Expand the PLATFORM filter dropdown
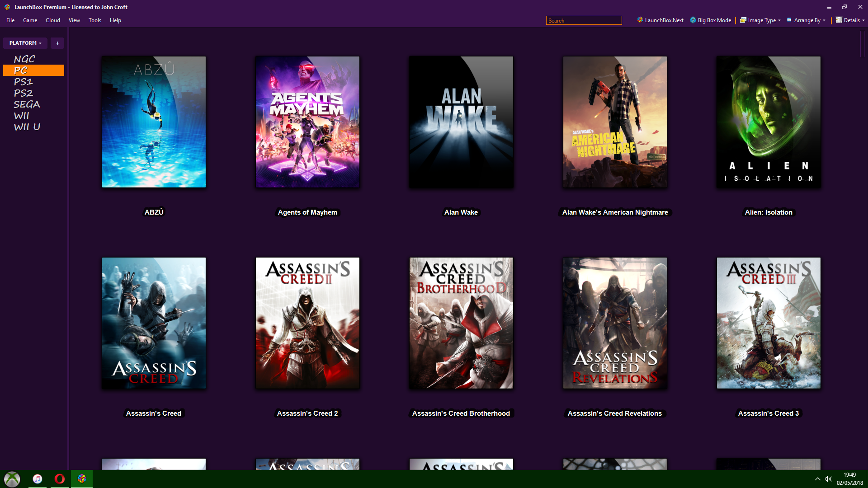 coord(25,43)
